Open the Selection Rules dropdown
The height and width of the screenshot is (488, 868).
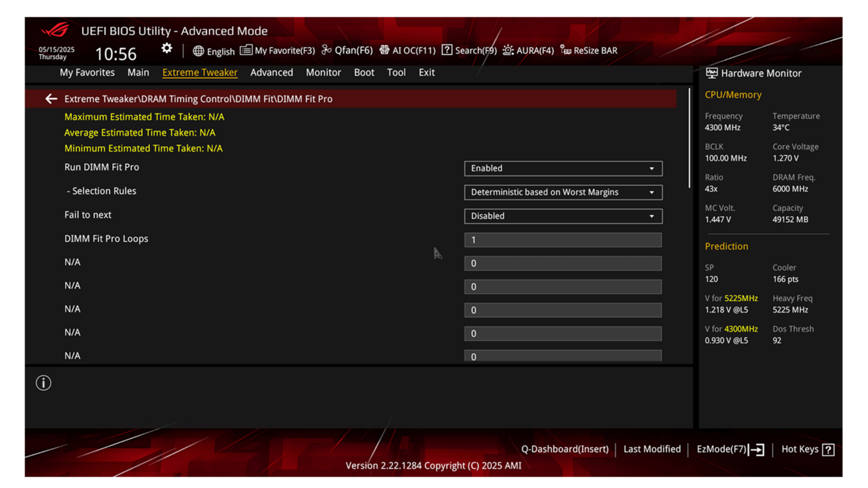[x=563, y=192]
